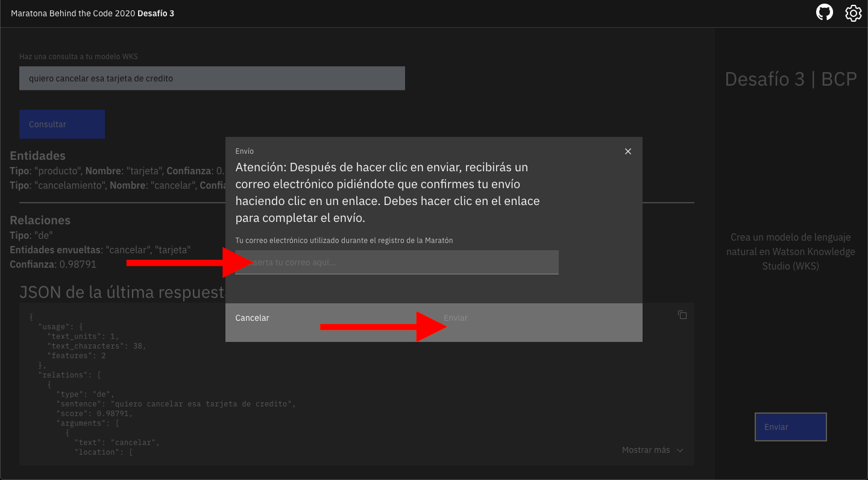Open the settings gear icon
This screenshot has height=480, width=868.
[854, 13]
